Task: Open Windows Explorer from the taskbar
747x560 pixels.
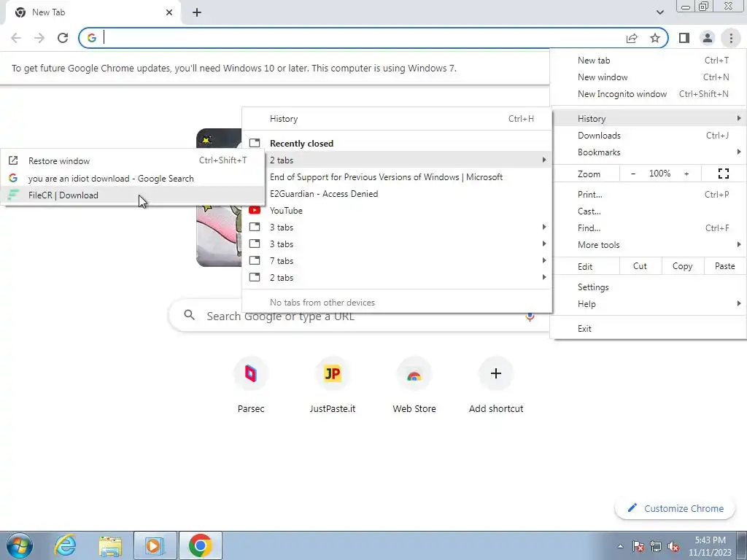Action: [110, 545]
